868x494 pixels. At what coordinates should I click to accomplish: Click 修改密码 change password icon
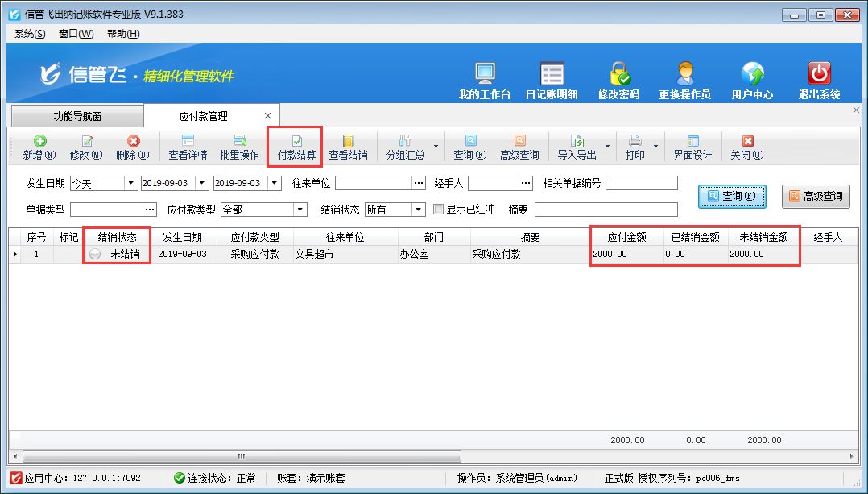[618, 81]
